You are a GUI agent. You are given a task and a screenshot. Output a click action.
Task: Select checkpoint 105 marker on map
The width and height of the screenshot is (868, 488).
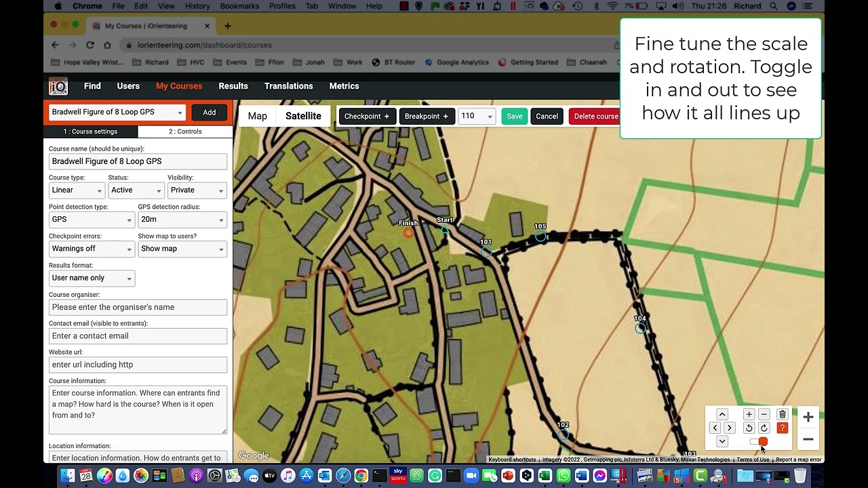[x=540, y=236]
